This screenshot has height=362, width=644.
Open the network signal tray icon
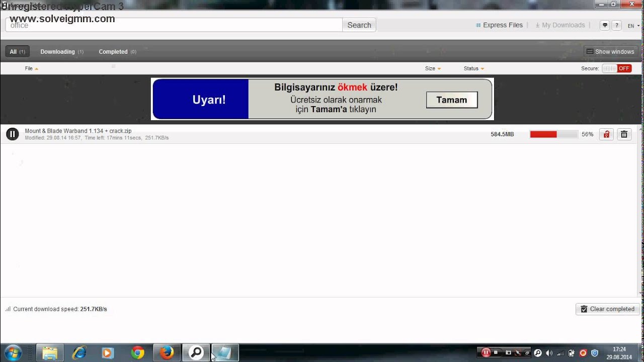560,353
